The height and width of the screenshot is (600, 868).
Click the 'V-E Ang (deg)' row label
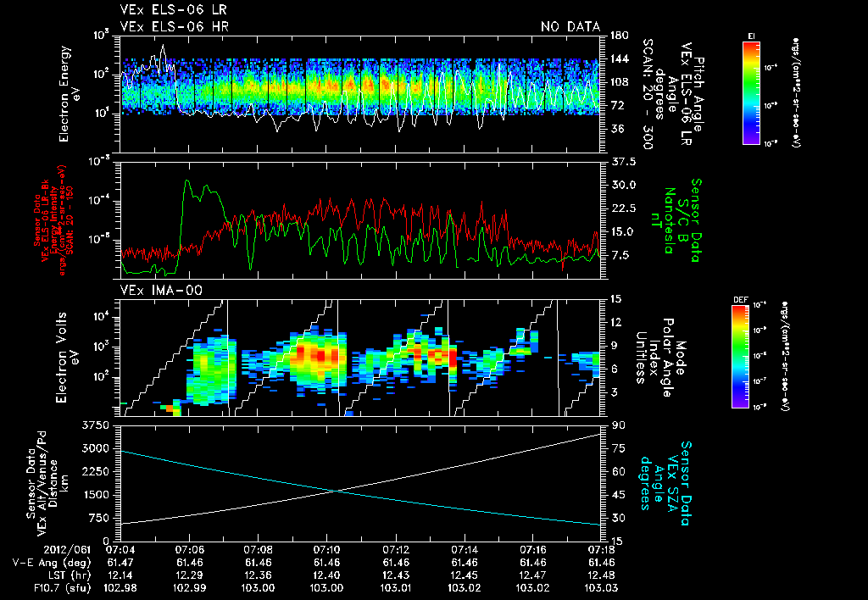pos(52,563)
